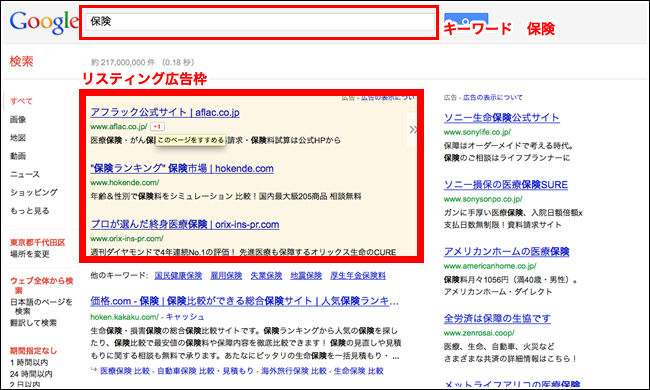Click the red 検索 heading

(21, 61)
